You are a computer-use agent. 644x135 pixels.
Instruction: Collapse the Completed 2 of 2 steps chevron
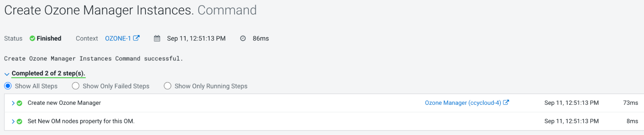coord(7,74)
